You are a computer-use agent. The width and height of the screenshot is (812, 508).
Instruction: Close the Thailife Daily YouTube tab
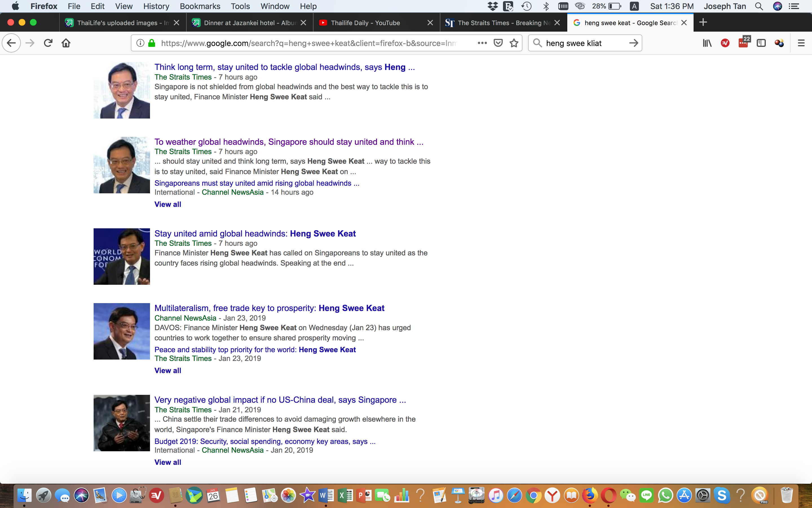point(430,23)
